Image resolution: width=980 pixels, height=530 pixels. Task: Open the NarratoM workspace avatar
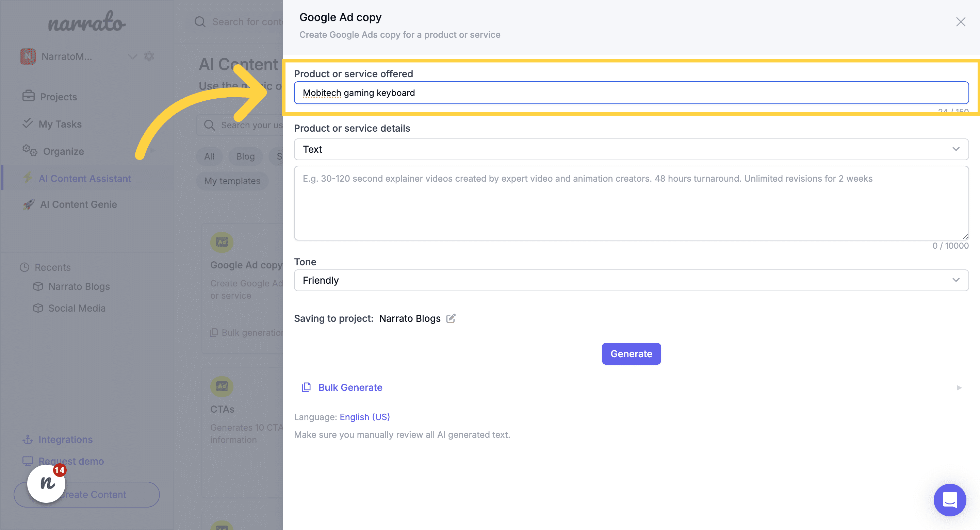point(28,56)
